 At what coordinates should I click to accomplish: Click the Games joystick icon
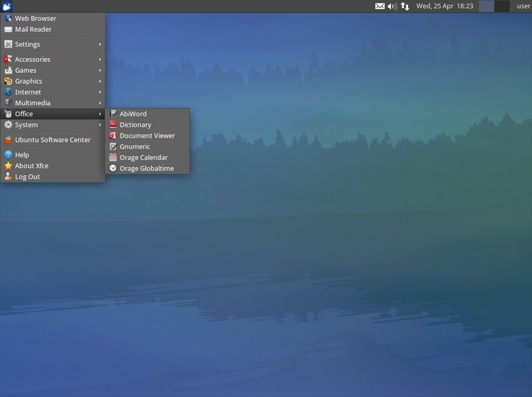tap(8, 70)
